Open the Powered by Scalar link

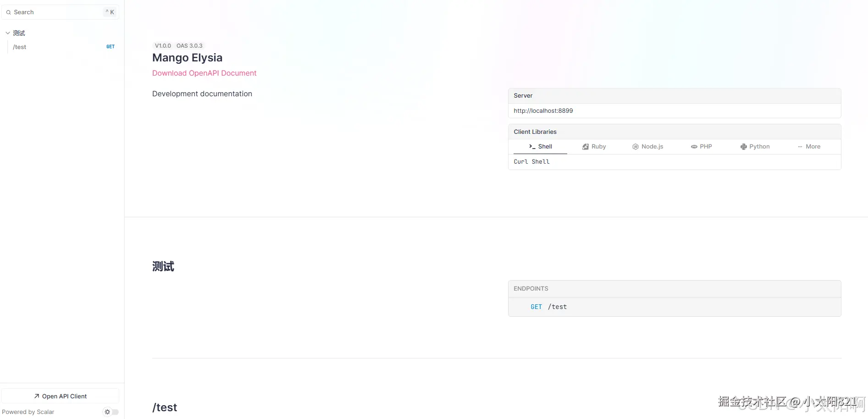tap(28, 412)
